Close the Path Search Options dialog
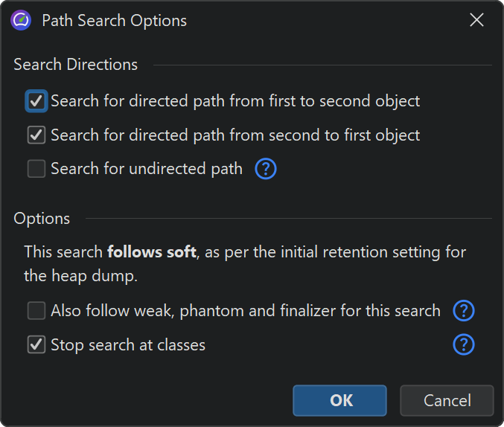This screenshot has height=427, width=504. tap(476, 20)
